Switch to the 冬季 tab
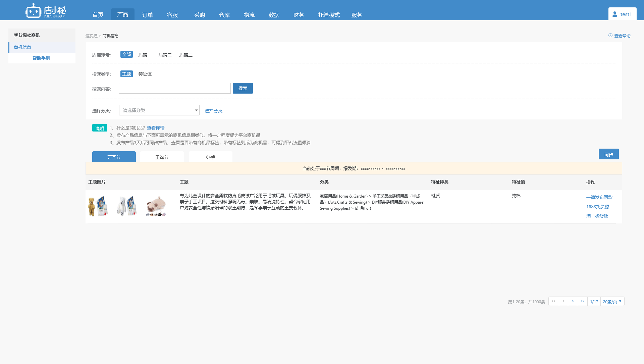The width and height of the screenshot is (644, 364). coord(210,157)
